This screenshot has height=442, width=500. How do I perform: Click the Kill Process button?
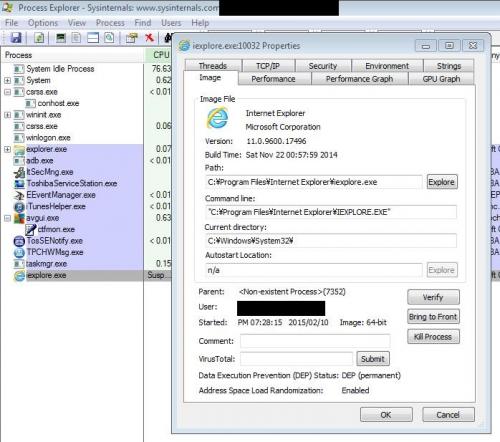433,337
